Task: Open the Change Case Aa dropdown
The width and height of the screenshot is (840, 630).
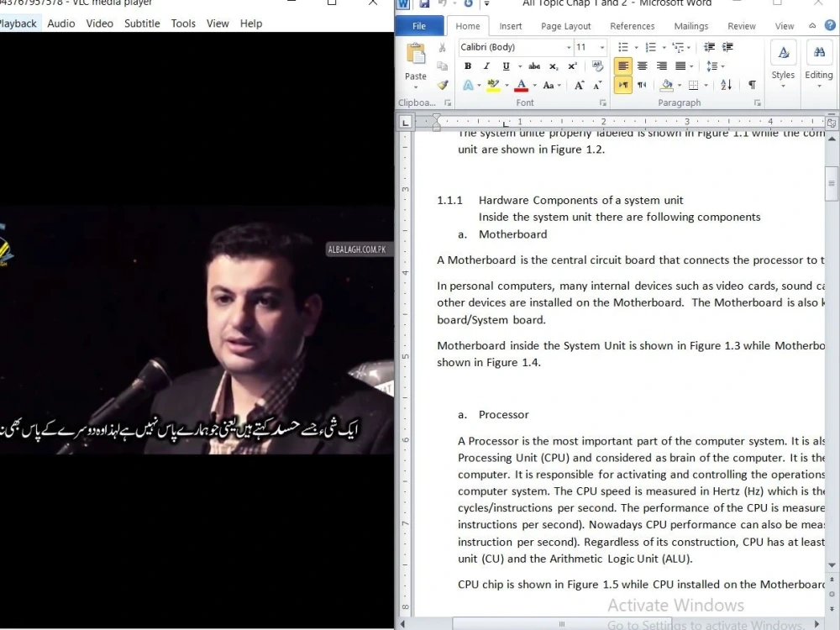Action: [551, 85]
